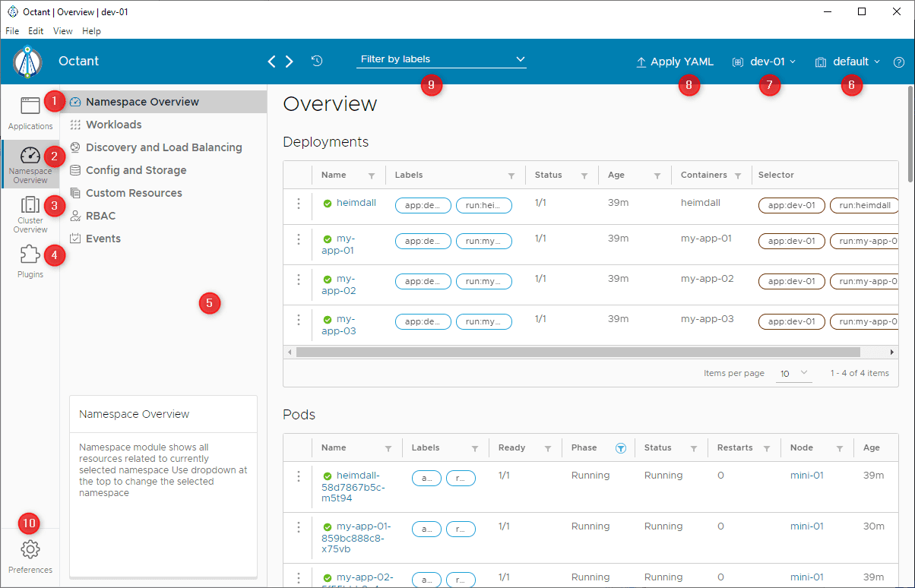Change Deployments items per page dropdown
The image size is (915, 588).
(x=793, y=373)
